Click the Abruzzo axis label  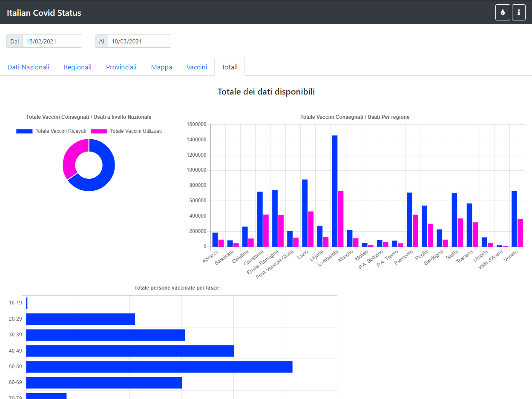coord(210,257)
